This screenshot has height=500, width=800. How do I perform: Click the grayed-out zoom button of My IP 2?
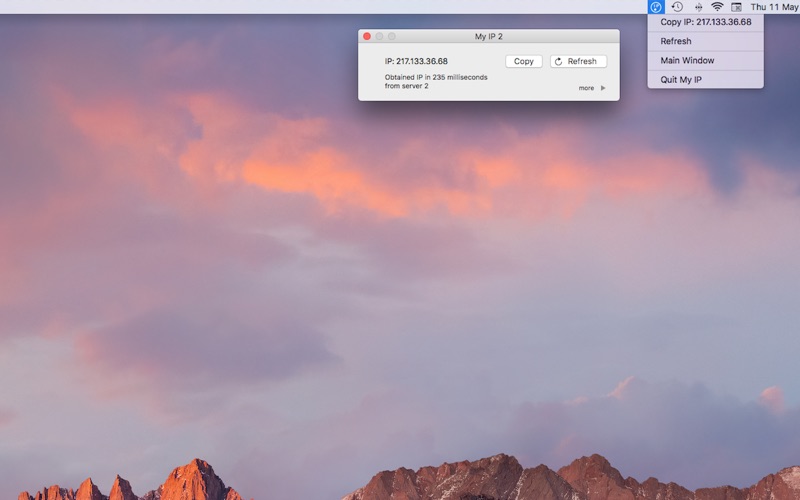pos(392,36)
